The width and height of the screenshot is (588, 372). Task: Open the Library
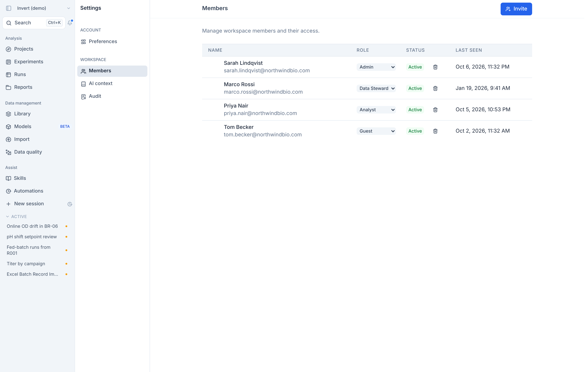(38, 114)
